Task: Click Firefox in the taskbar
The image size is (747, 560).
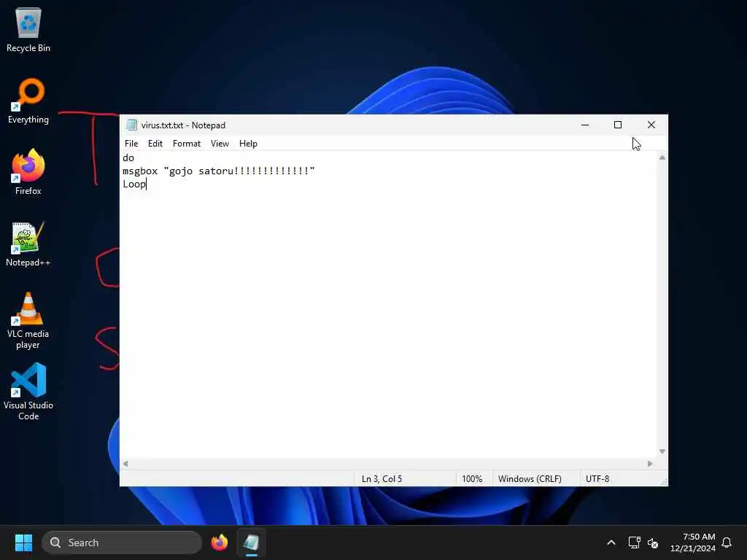Action: (220, 542)
